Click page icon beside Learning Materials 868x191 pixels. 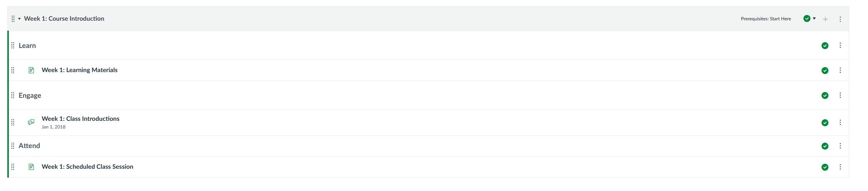[32, 70]
